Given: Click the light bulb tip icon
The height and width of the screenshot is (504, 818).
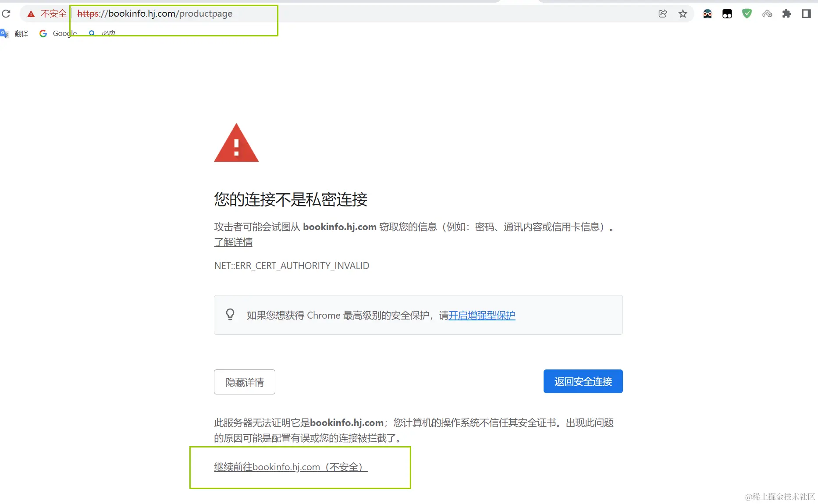Looking at the screenshot, I should pos(230,315).
